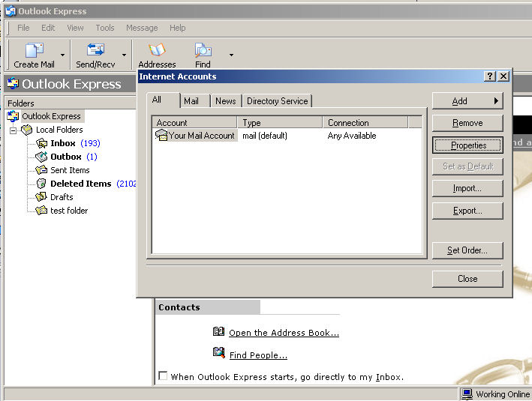Switch to the Directory Service tab
The image size is (532, 401).
click(x=277, y=101)
